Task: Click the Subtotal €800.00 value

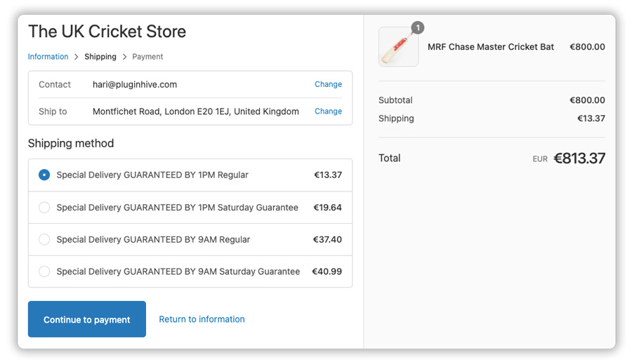Action: [587, 100]
